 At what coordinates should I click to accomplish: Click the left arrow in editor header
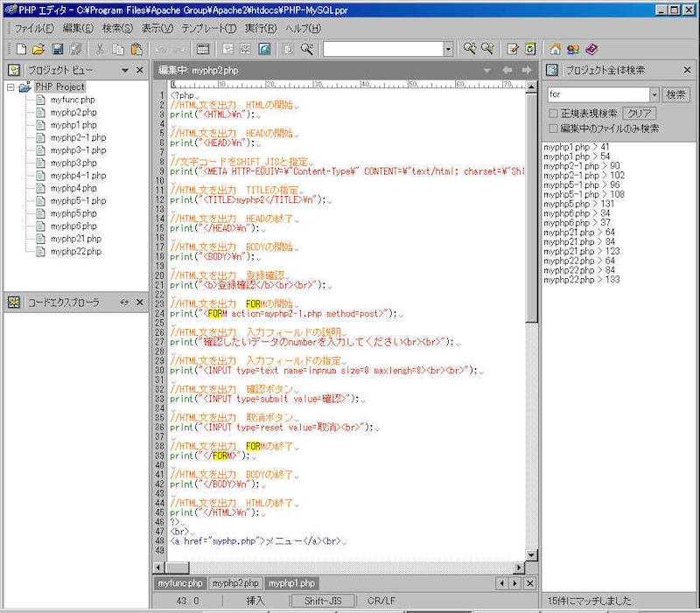click(x=507, y=70)
